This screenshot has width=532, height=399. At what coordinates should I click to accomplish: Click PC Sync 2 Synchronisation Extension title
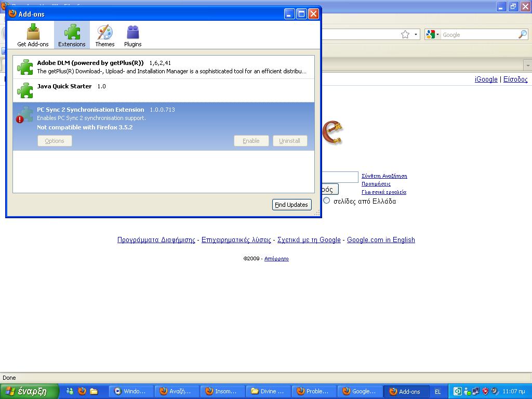90,110
